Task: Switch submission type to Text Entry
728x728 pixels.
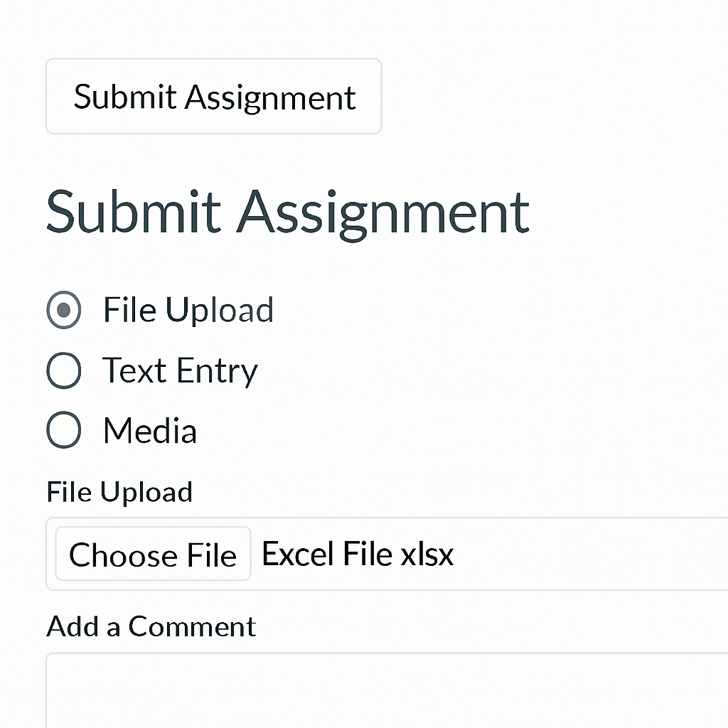Action: coord(64,371)
